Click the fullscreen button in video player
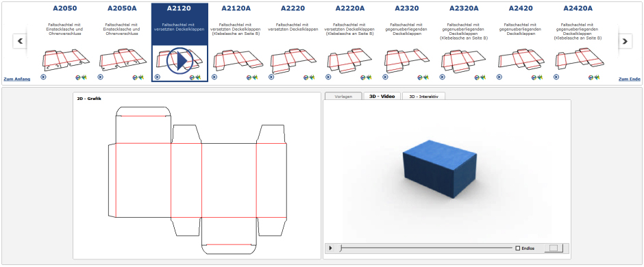This screenshot has height=267, width=644. (554, 248)
